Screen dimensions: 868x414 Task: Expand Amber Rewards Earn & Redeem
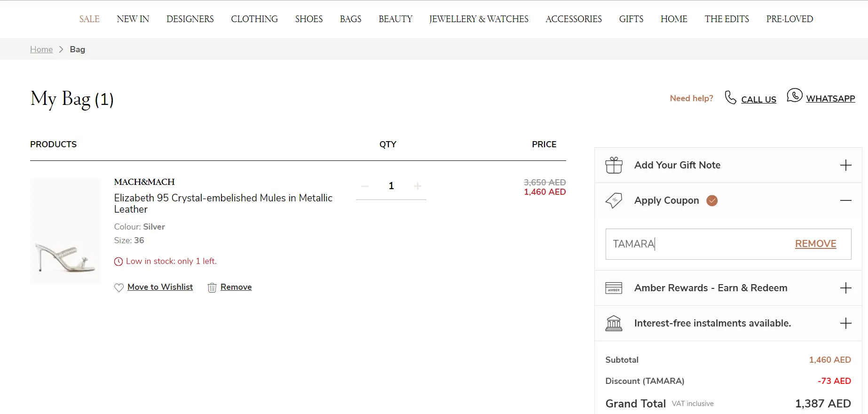(845, 288)
